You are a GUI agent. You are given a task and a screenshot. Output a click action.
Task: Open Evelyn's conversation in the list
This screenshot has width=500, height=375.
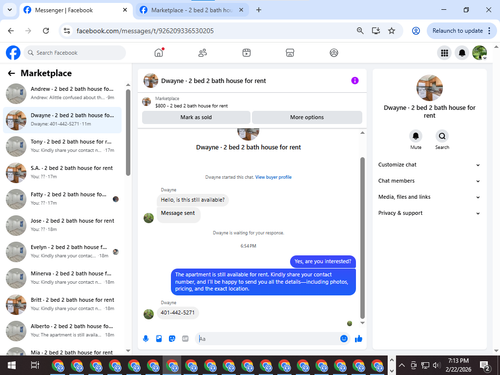[62, 251]
